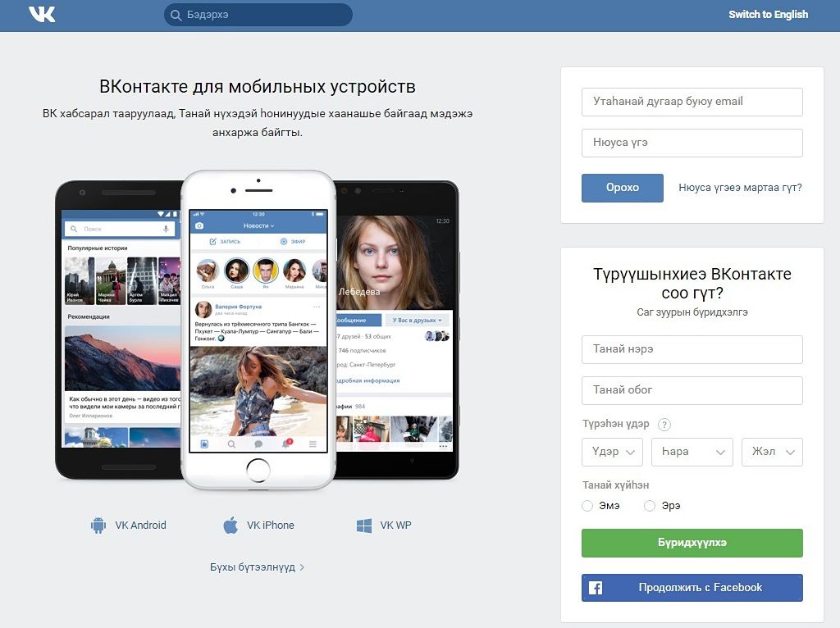Viewport: 840px width, 628px height.
Task: Click the Саг зуурын бүридхэлгэ subtitle
Action: (692, 312)
